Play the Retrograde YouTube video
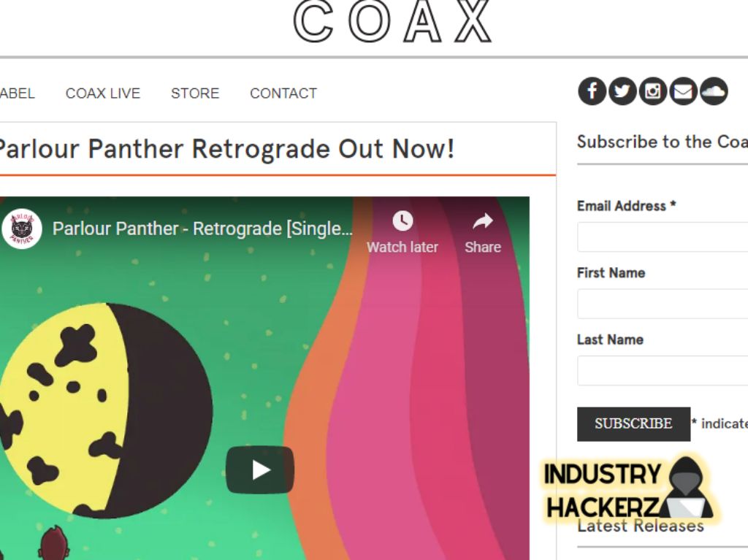This screenshot has width=748, height=560. (x=260, y=470)
